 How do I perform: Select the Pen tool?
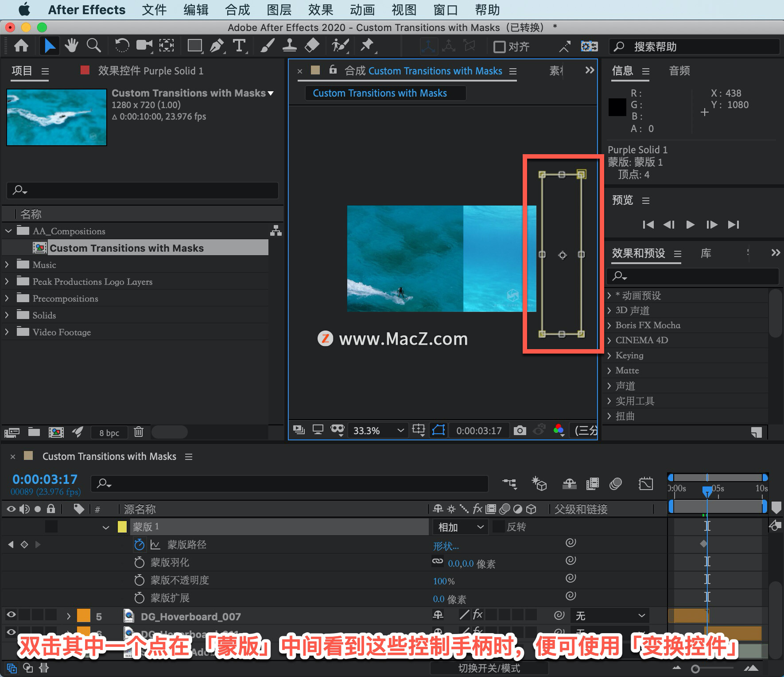point(217,46)
